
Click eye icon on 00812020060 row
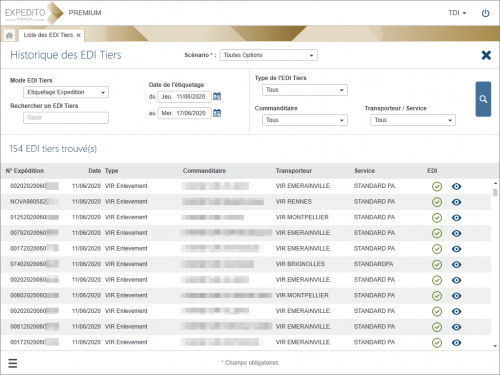(x=456, y=327)
